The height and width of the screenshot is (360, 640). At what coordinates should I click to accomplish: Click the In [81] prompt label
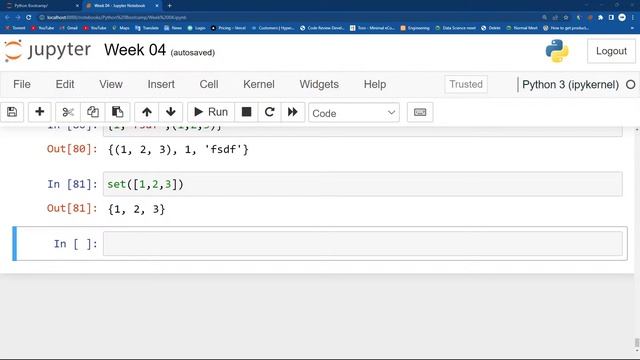(72, 184)
